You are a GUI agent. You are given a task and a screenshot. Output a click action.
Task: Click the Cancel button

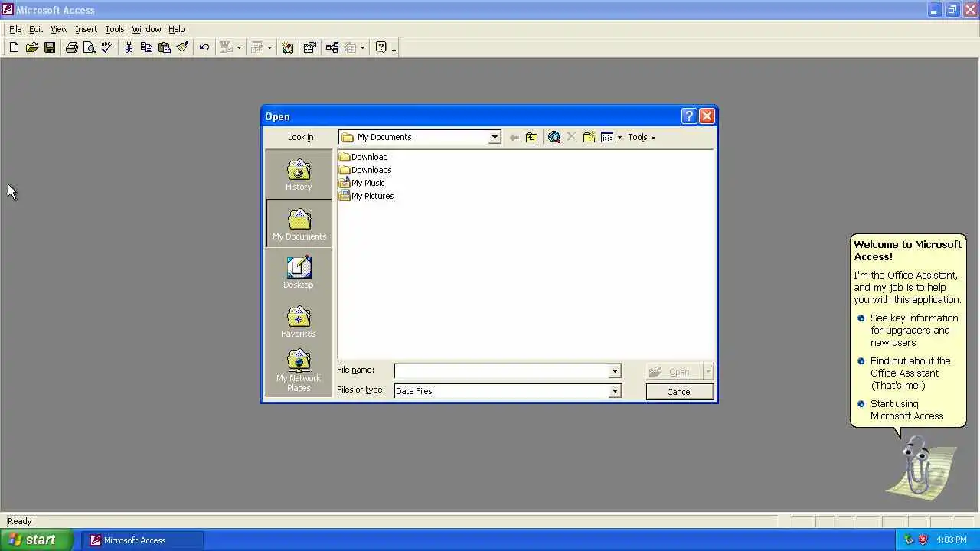click(x=679, y=391)
